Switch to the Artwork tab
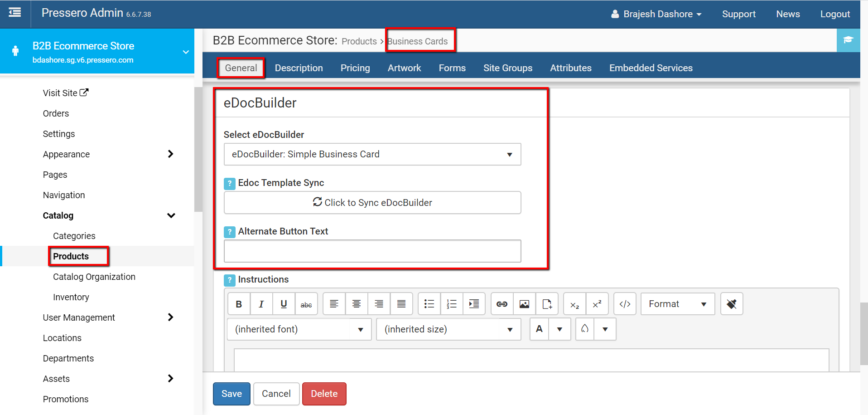 (404, 68)
